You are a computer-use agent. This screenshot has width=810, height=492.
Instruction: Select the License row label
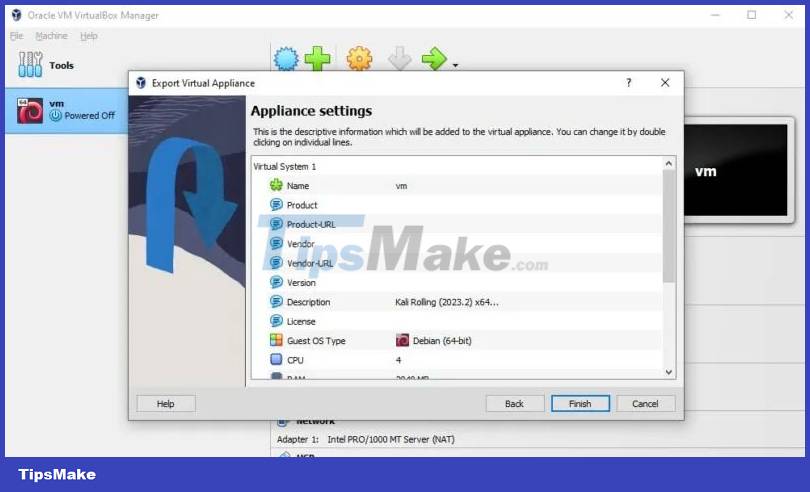[x=301, y=321]
